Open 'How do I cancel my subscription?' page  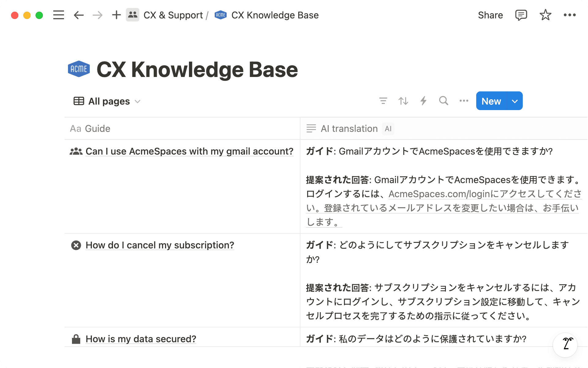(160, 245)
